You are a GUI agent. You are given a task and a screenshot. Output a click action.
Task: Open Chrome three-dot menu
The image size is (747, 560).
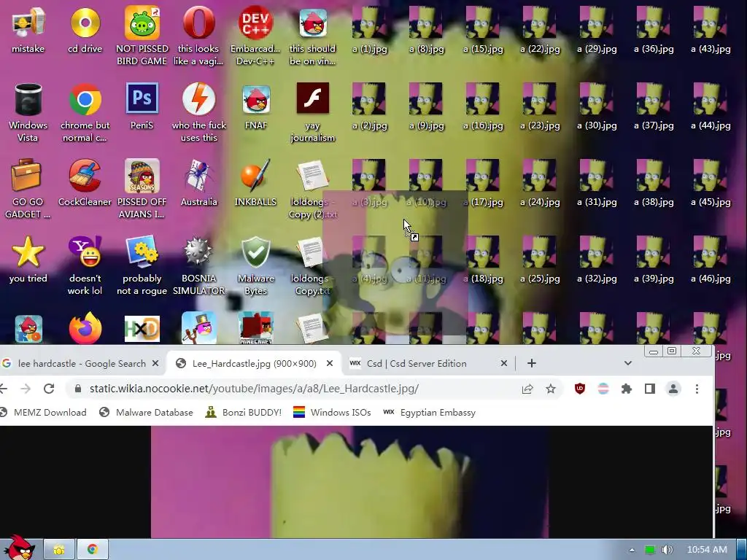697,389
